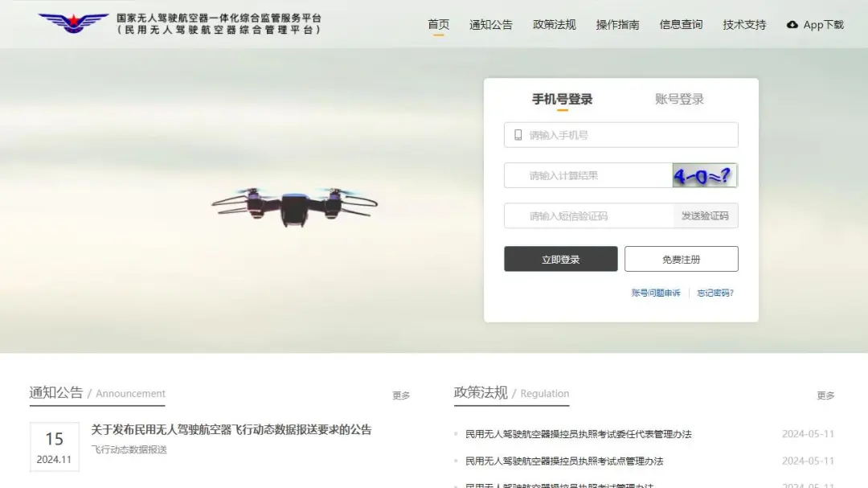Image resolution: width=868 pixels, height=488 pixels.
Task: Click the 发送验证码 button
Action: pyautogui.click(x=706, y=216)
